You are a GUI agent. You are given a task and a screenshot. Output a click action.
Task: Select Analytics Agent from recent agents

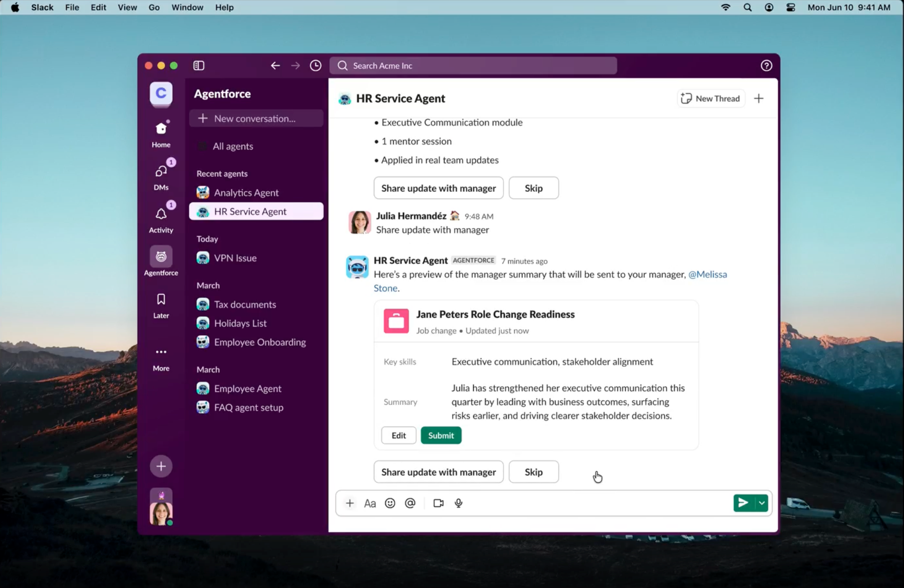256,192
